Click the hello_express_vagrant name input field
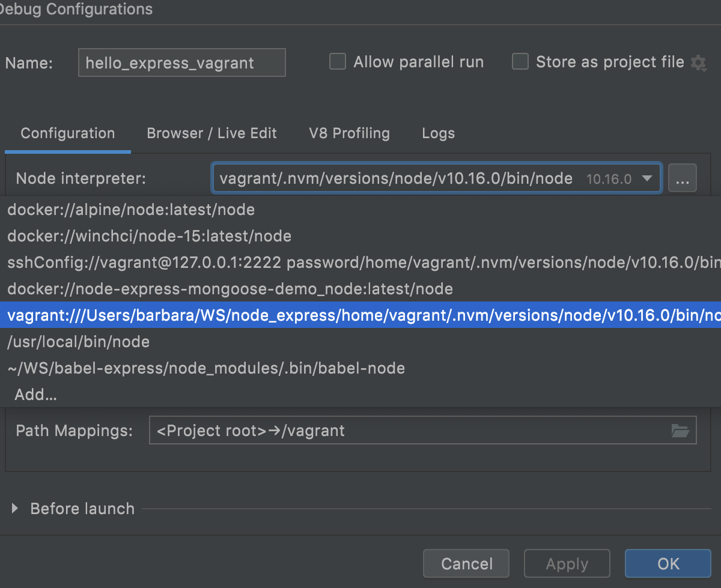The height and width of the screenshot is (588, 721). tap(181, 62)
